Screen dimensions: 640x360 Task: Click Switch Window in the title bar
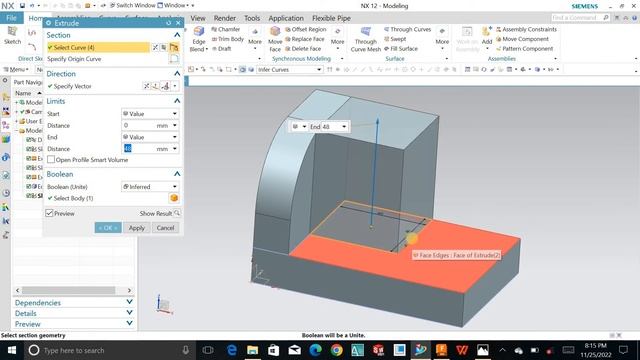(x=133, y=5)
